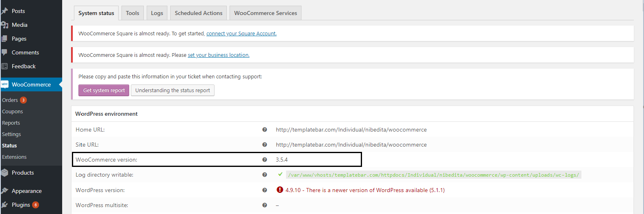
Task: Click the Products box icon
Action: pos(5,173)
